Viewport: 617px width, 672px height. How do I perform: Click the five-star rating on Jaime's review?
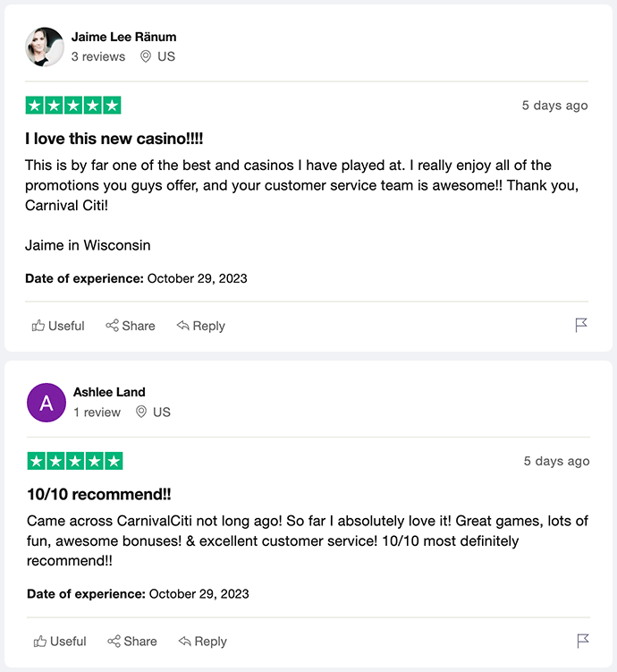point(73,106)
